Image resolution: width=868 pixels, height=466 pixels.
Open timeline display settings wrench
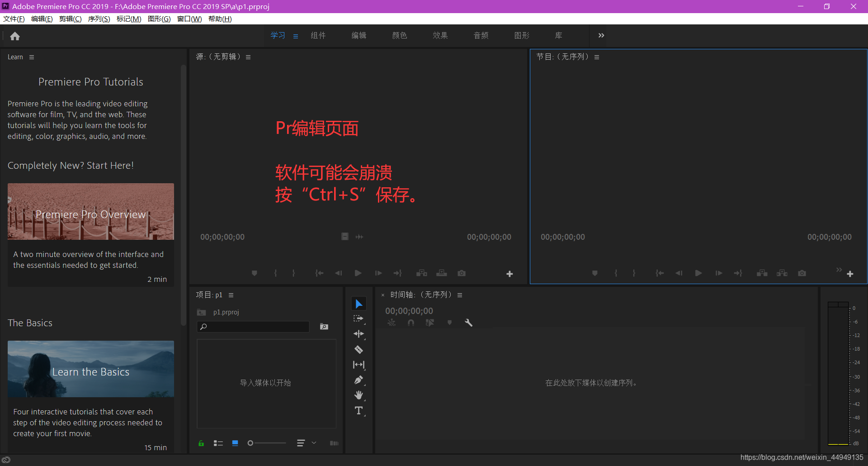coord(468,323)
